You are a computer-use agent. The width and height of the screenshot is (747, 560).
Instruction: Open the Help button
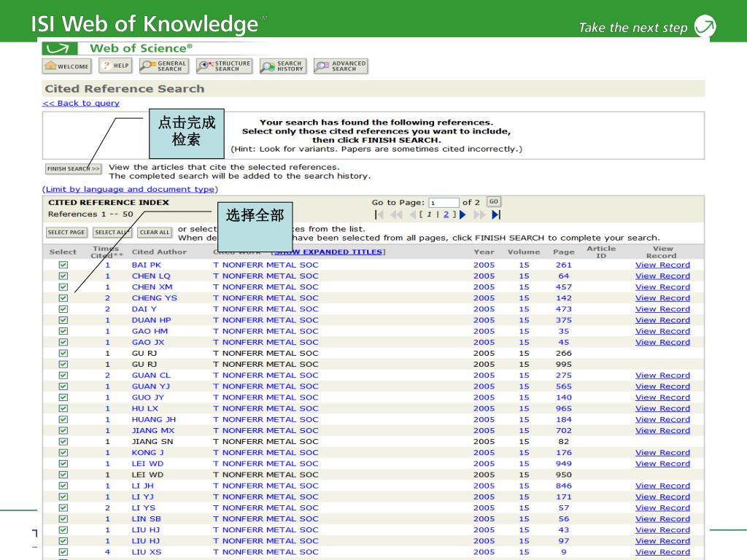115,66
